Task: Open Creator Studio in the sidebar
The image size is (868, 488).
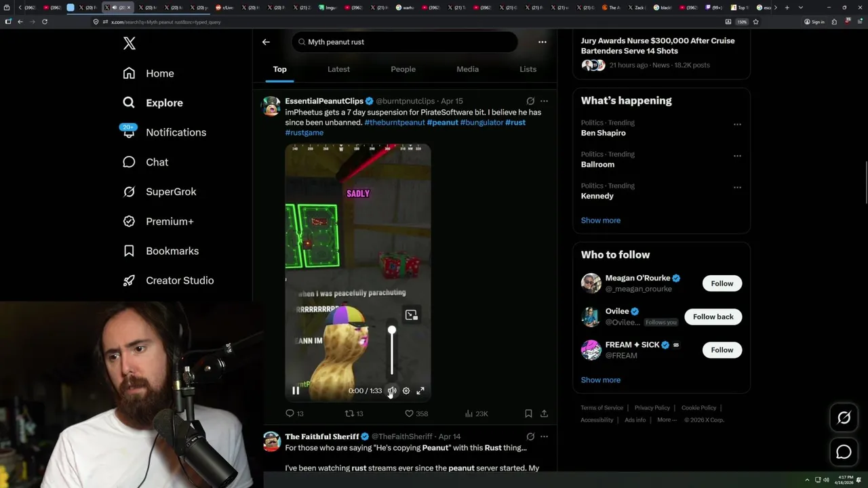Action: pyautogui.click(x=168, y=281)
